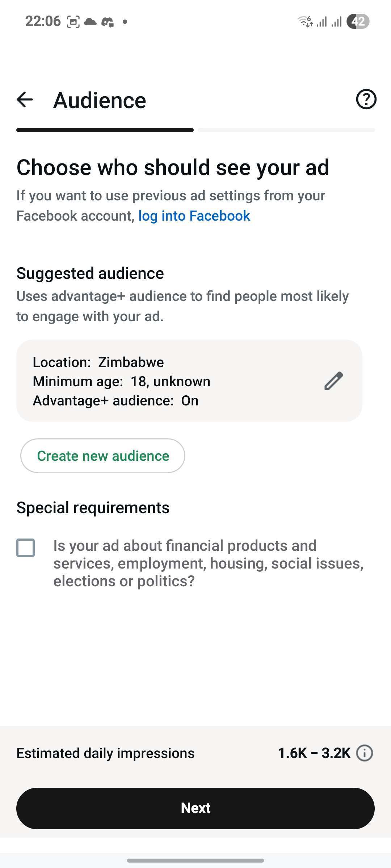Tap the pencil edit audience icon
The height and width of the screenshot is (868, 391).
333,381
